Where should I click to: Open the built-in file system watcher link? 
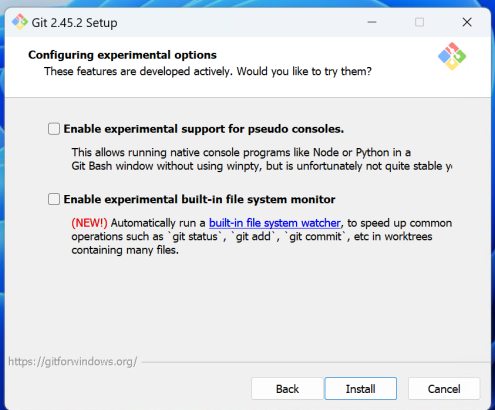pyautogui.click(x=275, y=223)
